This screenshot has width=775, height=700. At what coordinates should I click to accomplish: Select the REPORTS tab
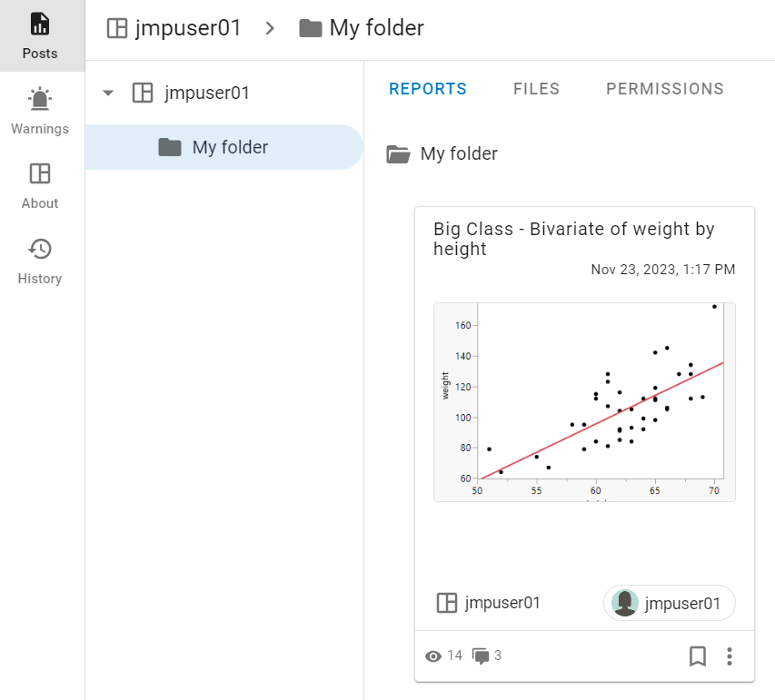click(428, 88)
